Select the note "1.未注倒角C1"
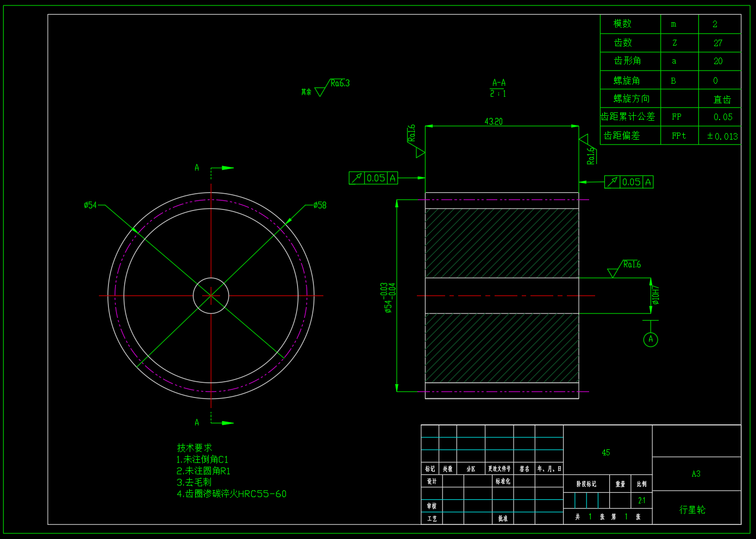756x539 pixels. [203, 460]
